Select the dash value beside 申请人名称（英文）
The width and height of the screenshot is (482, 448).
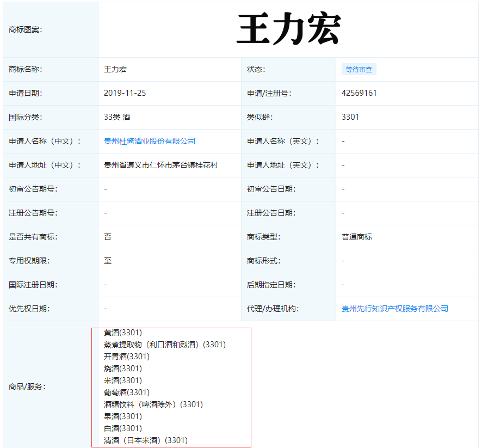pos(343,141)
